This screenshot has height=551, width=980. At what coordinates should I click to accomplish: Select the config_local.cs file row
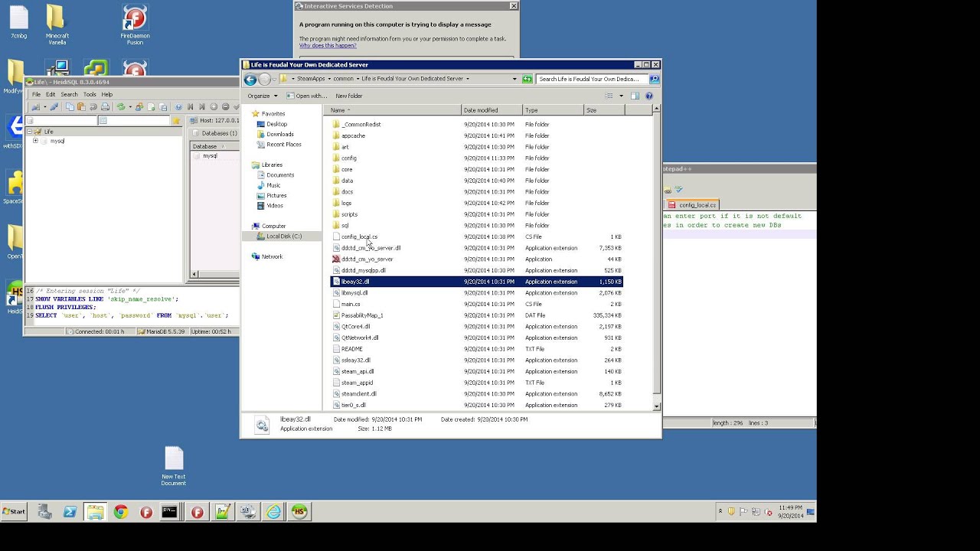476,236
